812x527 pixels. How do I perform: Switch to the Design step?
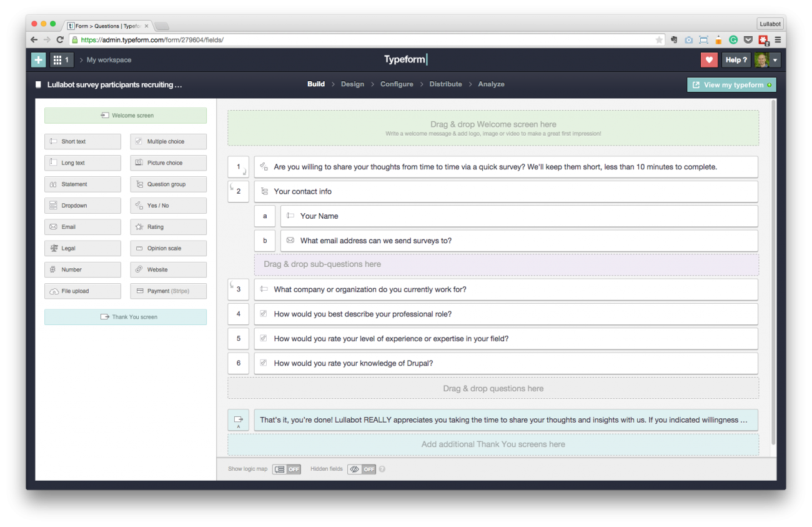coord(352,84)
